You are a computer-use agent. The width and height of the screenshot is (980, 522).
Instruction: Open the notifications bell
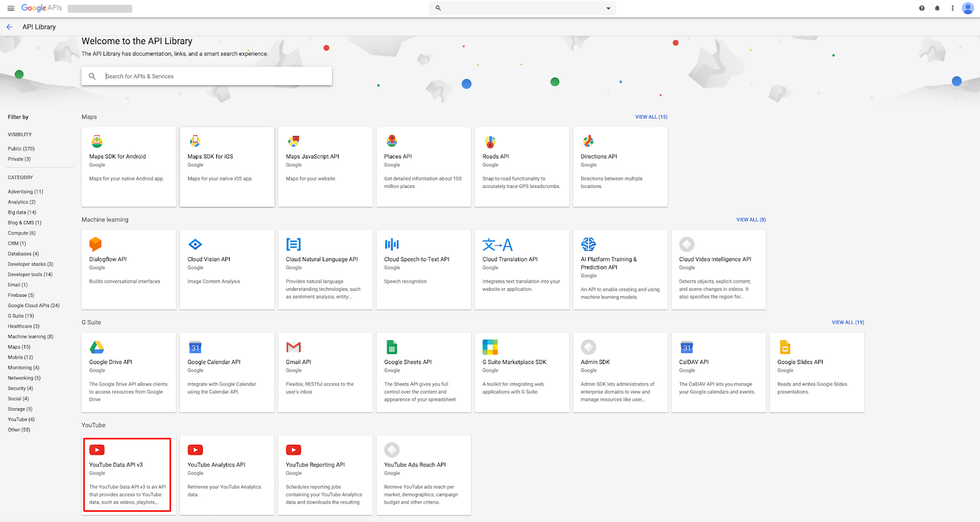(x=937, y=8)
